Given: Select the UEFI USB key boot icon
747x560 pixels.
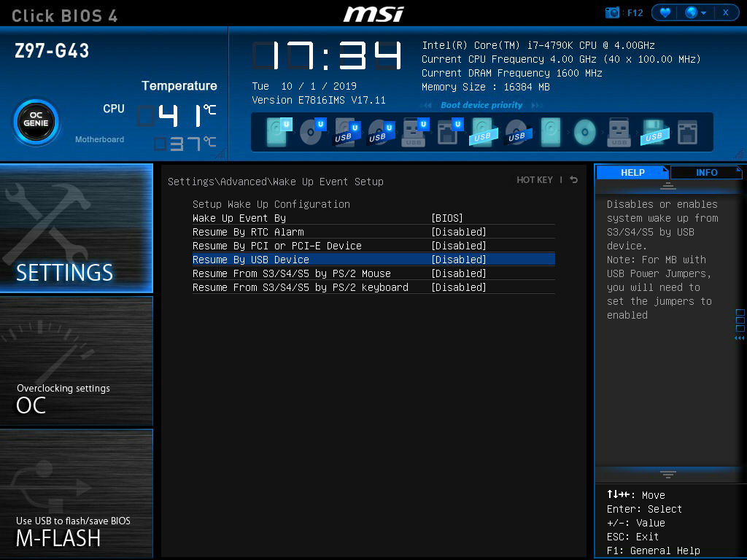Looking at the screenshot, I should [415, 131].
